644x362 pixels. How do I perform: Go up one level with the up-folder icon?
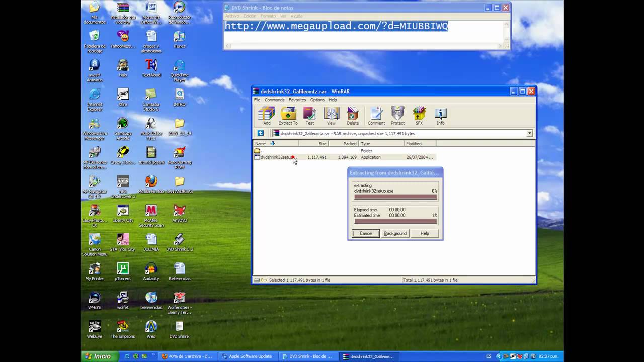click(x=260, y=133)
